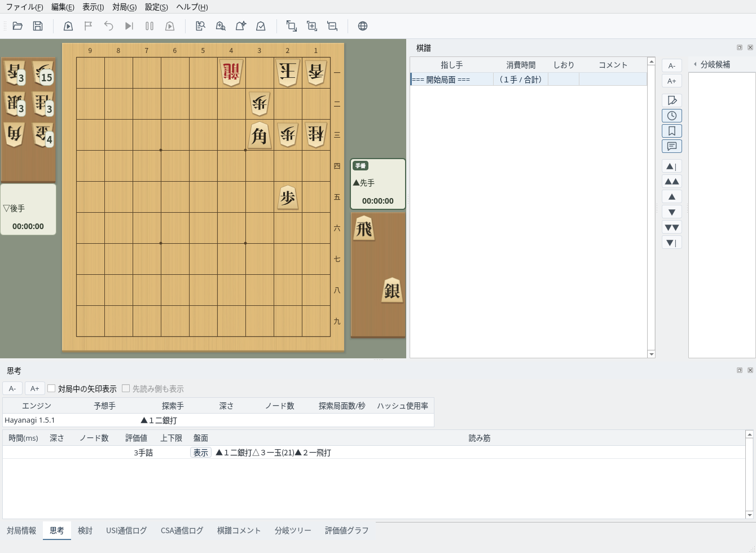Viewport: 756px width, 553px height.
Task: Click the 銀 silver piece in sente's hand
Action: [392, 291]
